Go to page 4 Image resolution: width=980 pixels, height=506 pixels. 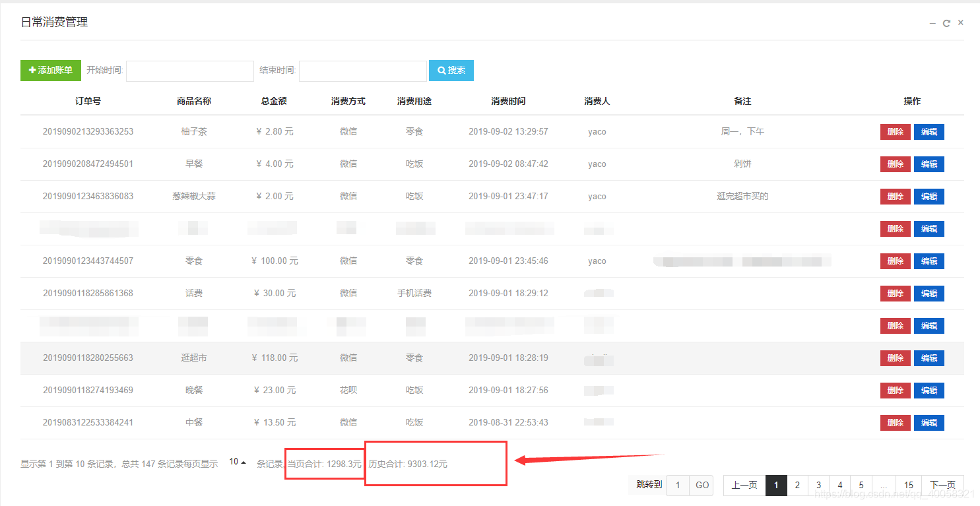click(x=839, y=485)
